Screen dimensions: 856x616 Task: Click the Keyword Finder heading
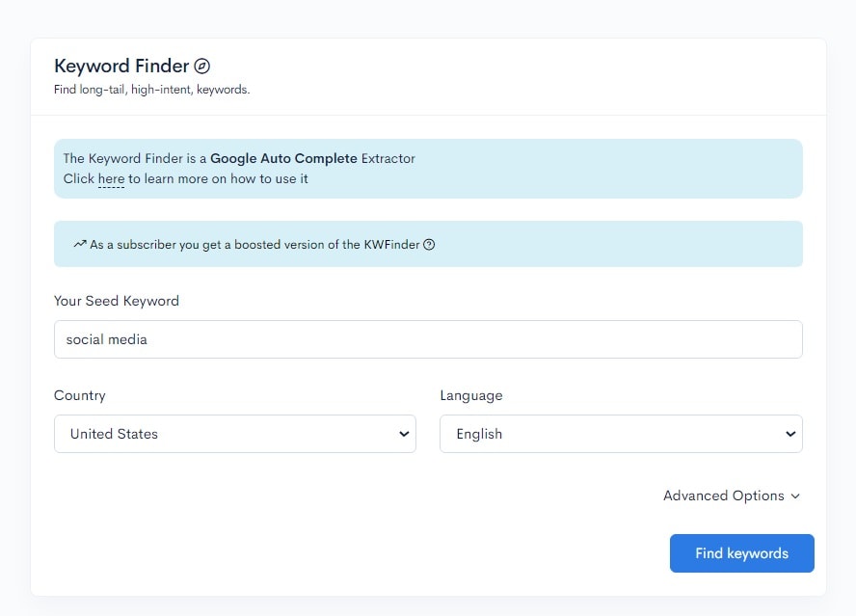[x=121, y=66]
